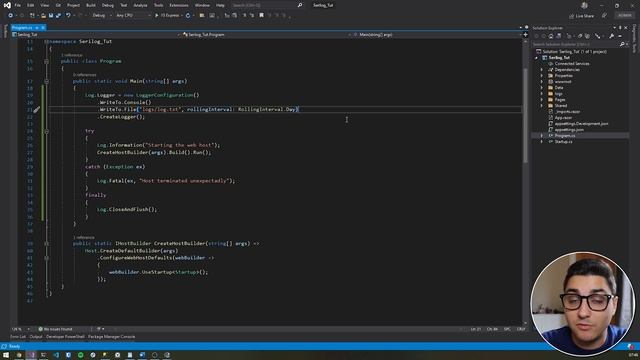
Task: Click the Solution Explorer properties wrench icon
Action: pos(611,36)
